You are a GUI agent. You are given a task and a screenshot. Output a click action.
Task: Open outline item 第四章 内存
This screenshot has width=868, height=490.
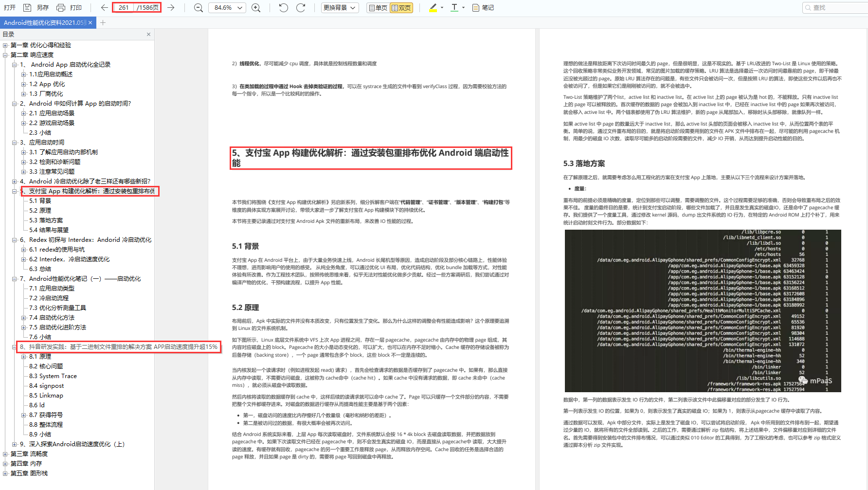pyautogui.click(x=26, y=464)
